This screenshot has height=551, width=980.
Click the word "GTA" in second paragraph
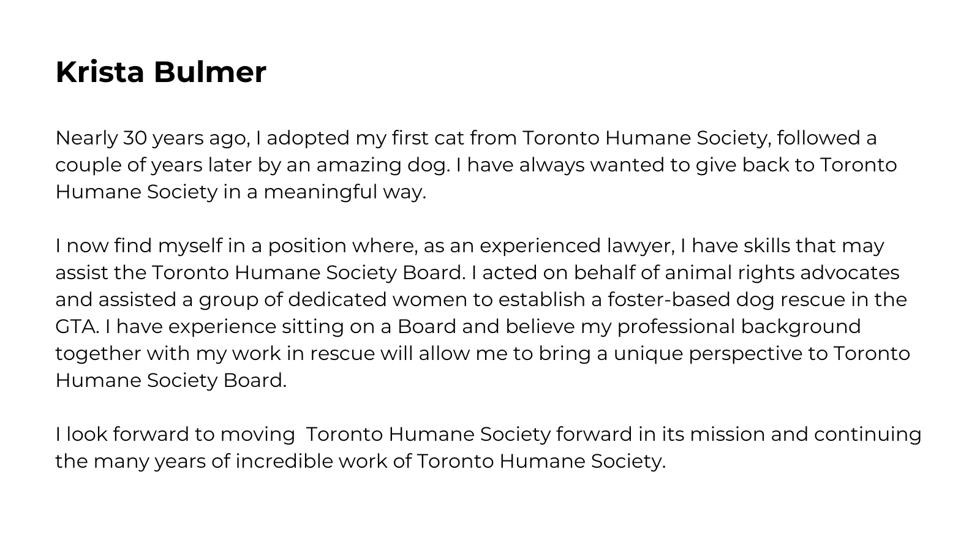77,327
